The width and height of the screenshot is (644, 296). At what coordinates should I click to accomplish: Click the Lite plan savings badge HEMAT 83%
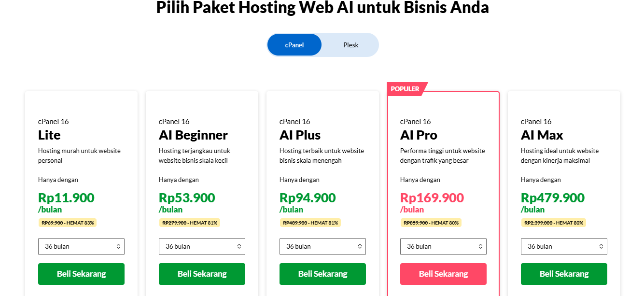coord(68,223)
